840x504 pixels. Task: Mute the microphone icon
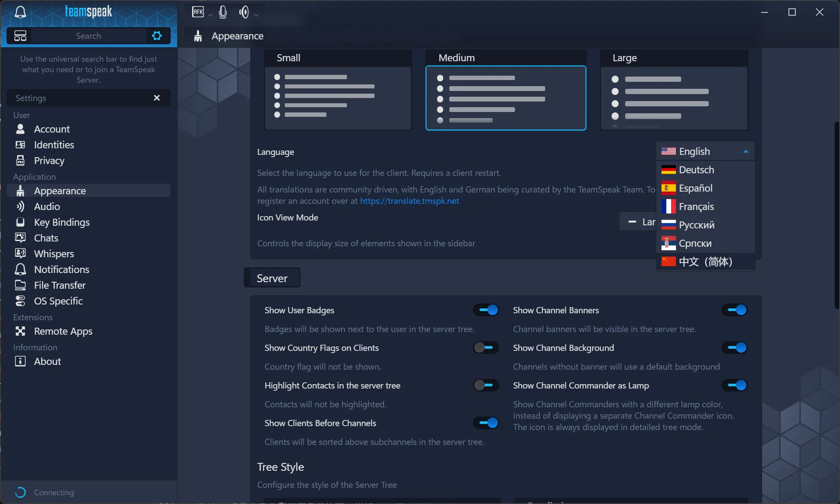click(223, 12)
